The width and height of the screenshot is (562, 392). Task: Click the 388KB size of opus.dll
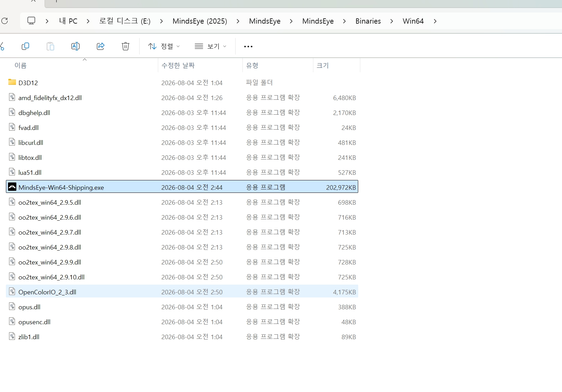click(347, 307)
